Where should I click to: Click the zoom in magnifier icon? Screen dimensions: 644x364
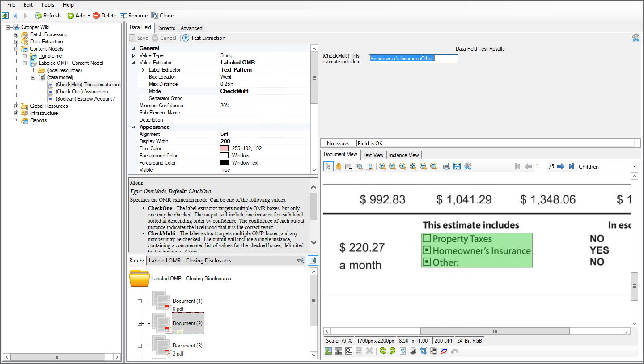[382, 166]
